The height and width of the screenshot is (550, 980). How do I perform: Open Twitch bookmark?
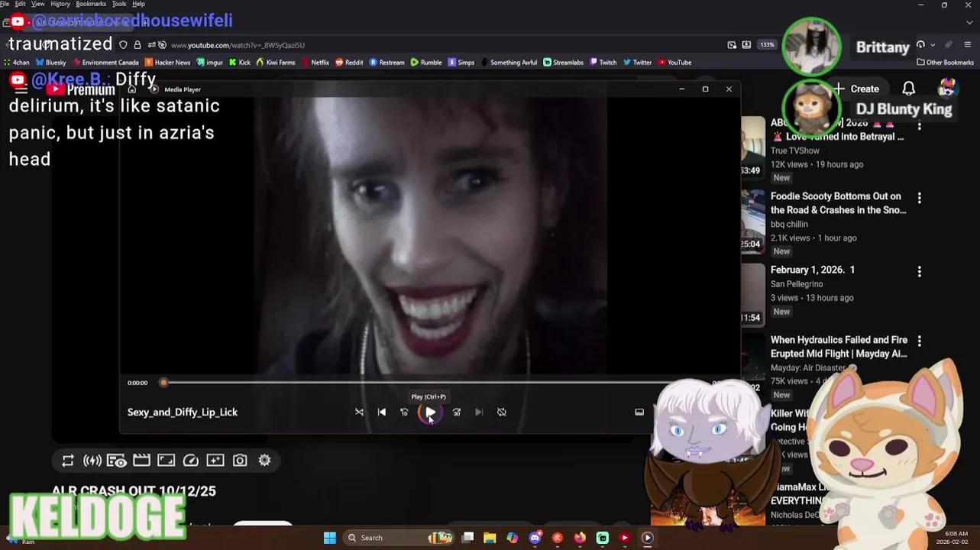[x=603, y=63]
